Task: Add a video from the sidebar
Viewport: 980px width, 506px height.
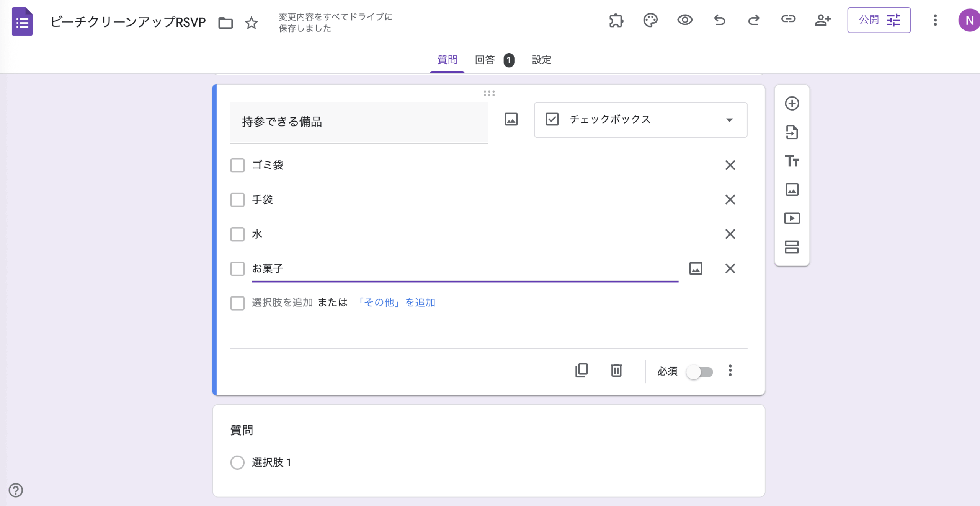Action: point(792,218)
